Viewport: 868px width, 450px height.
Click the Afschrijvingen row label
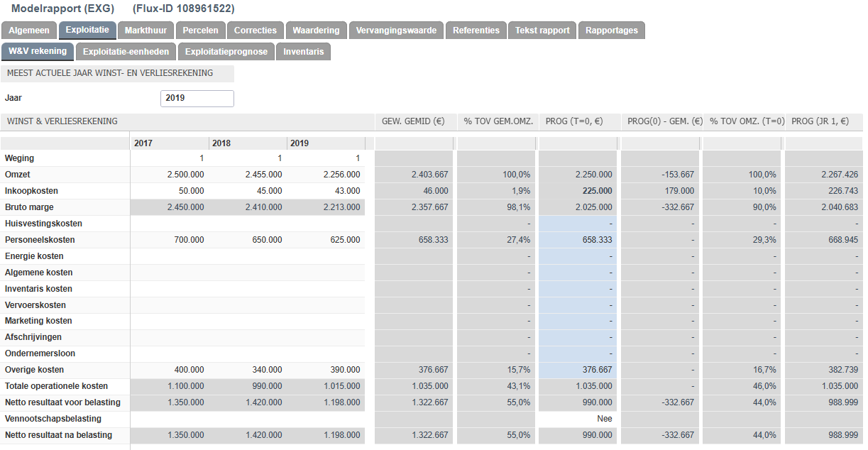[x=33, y=337]
